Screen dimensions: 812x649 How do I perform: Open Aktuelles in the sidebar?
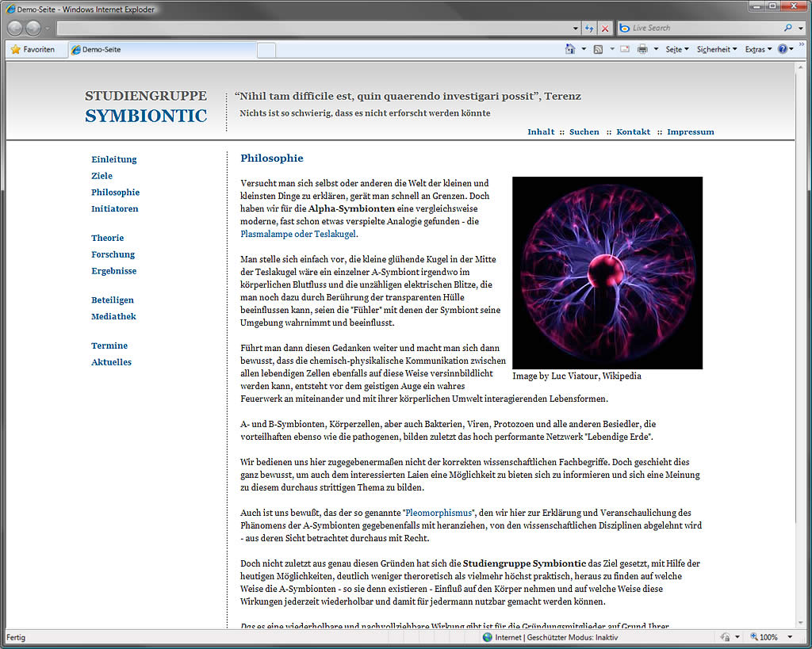(x=111, y=362)
